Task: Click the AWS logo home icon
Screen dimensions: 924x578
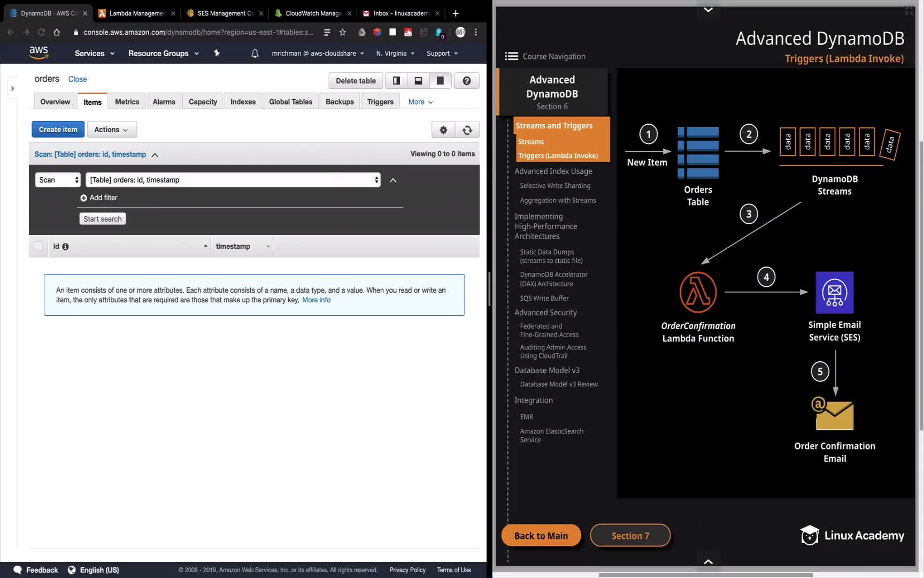Action: 38,53
